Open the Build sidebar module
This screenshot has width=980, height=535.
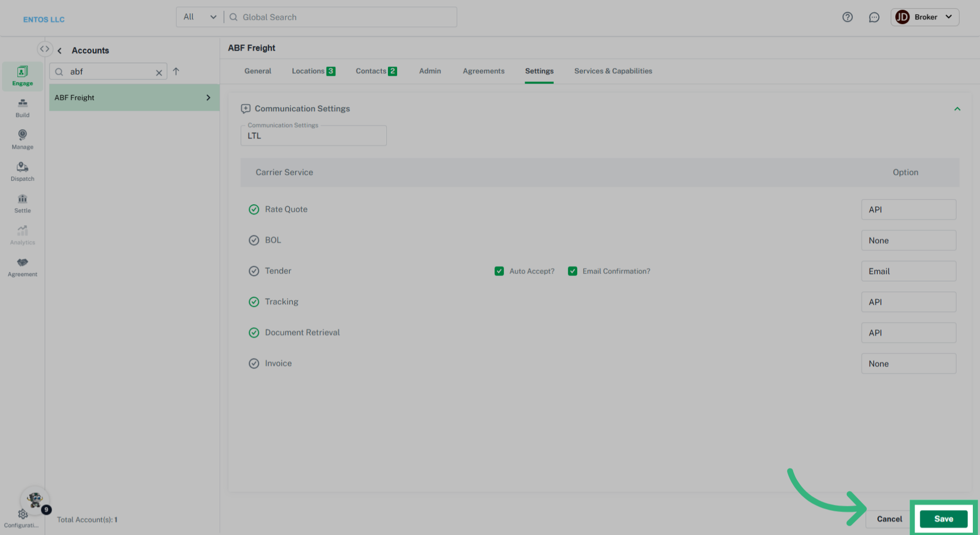(x=22, y=108)
